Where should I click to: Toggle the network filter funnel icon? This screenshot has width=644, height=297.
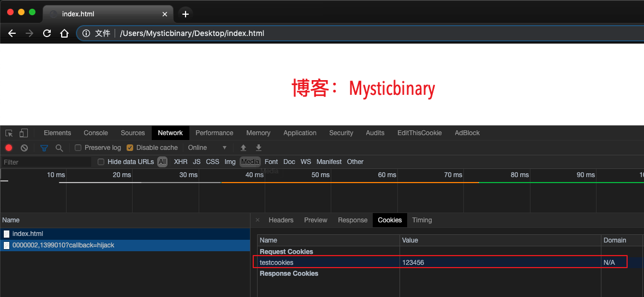pos(44,148)
